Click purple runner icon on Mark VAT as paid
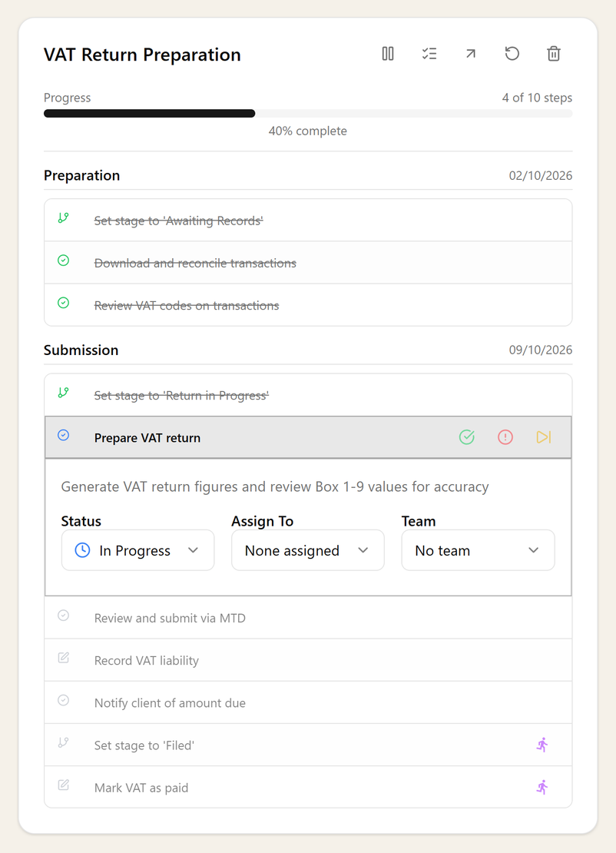Image resolution: width=616 pixels, height=853 pixels. click(542, 787)
